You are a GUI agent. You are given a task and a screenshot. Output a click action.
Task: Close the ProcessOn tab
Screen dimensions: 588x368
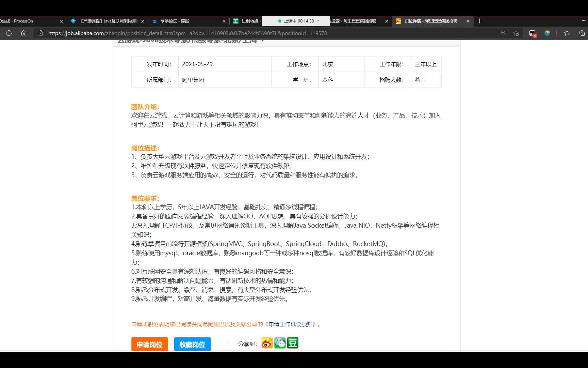[x=61, y=21]
